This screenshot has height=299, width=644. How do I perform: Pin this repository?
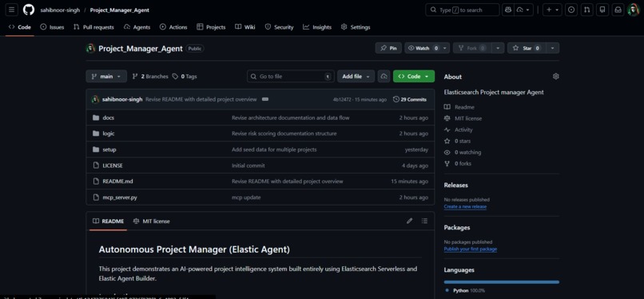[388, 48]
